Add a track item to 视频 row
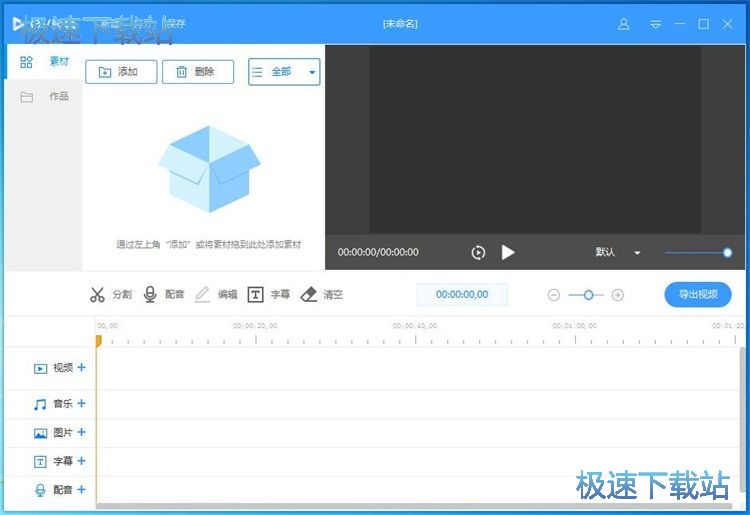The width and height of the screenshot is (750, 515). pos(82,367)
